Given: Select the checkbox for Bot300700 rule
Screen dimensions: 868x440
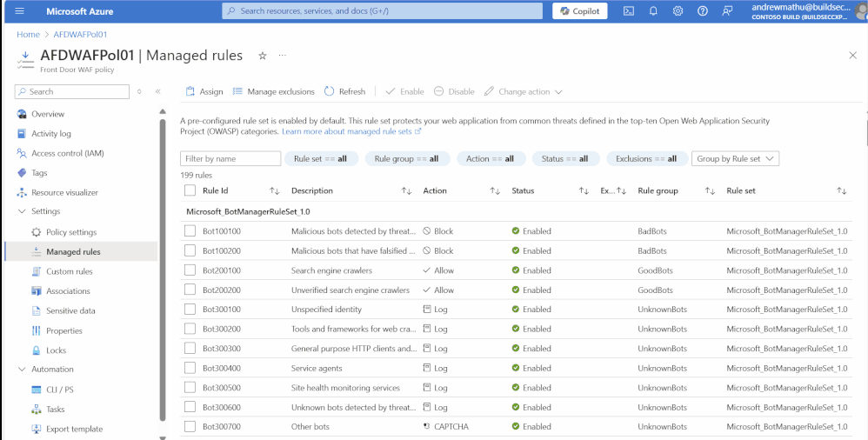Looking at the screenshot, I should coord(190,427).
